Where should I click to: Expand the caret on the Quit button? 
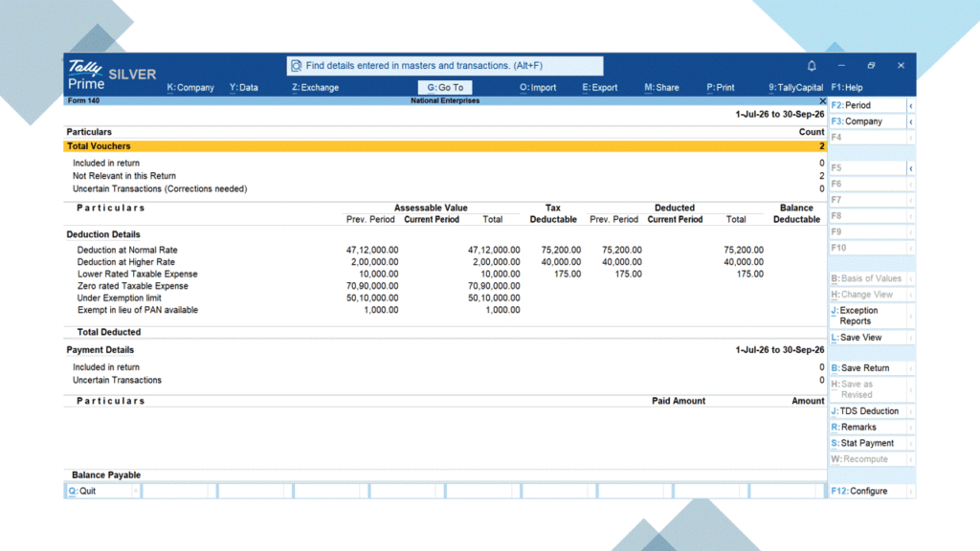click(136, 491)
